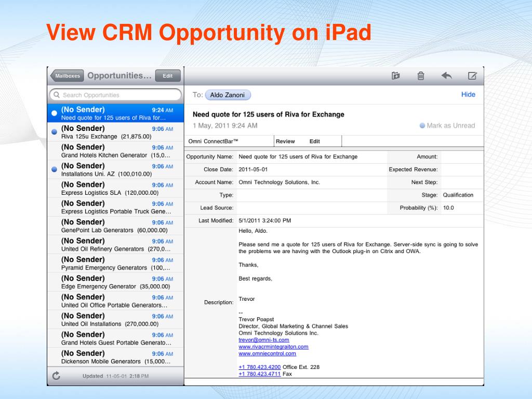The height and width of the screenshot is (399, 532).
Task: Click Account Name Omni Technology Solutions, Inc.
Action: click(x=279, y=182)
